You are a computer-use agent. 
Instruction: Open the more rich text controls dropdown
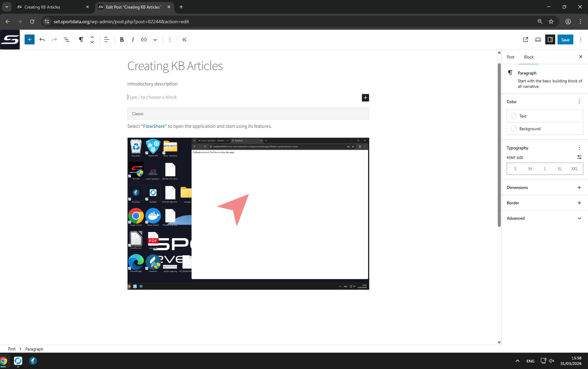pyautogui.click(x=155, y=40)
